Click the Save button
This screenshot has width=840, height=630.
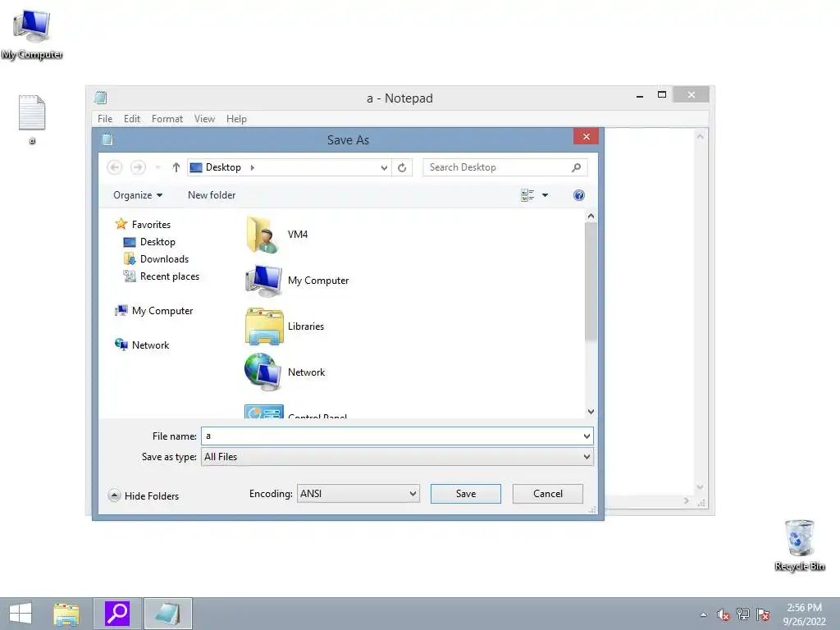click(466, 493)
